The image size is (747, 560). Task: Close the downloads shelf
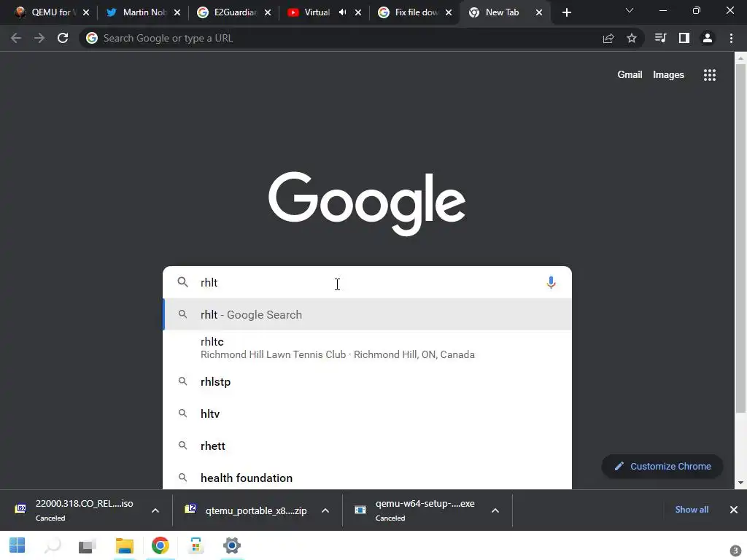pyautogui.click(x=734, y=510)
